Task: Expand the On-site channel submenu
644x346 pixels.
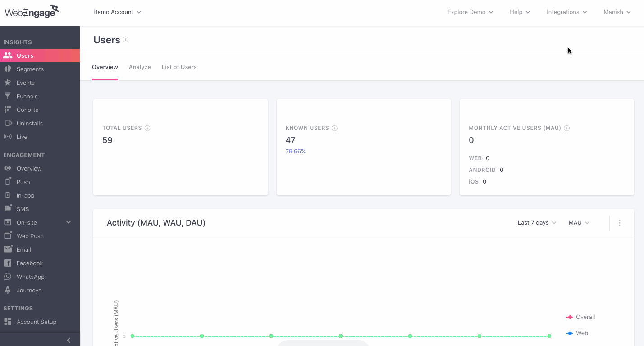Action: click(x=68, y=222)
